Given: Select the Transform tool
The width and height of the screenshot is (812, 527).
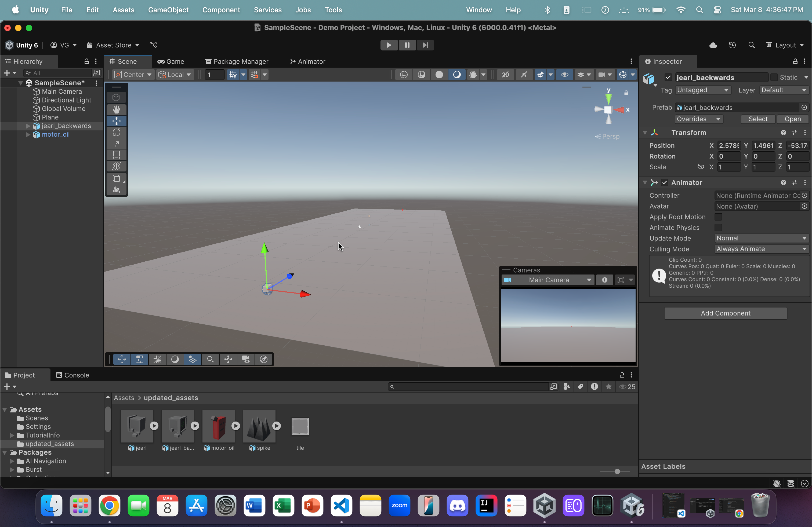Looking at the screenshot, I should pyautogui.click(x=116, y=166).
